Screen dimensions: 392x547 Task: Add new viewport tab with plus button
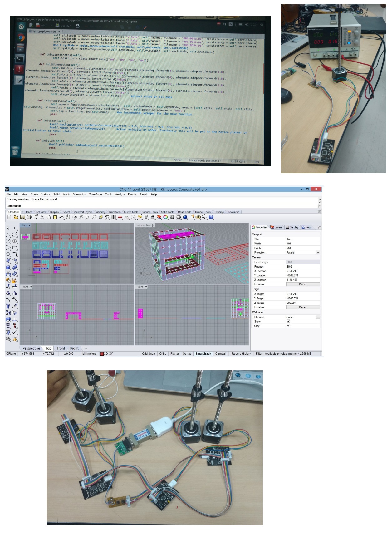[86, 348]
